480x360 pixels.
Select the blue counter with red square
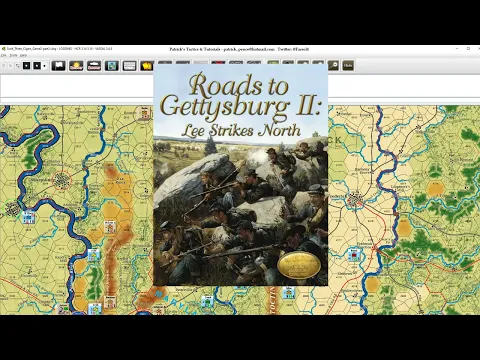(x=354, y=255)
